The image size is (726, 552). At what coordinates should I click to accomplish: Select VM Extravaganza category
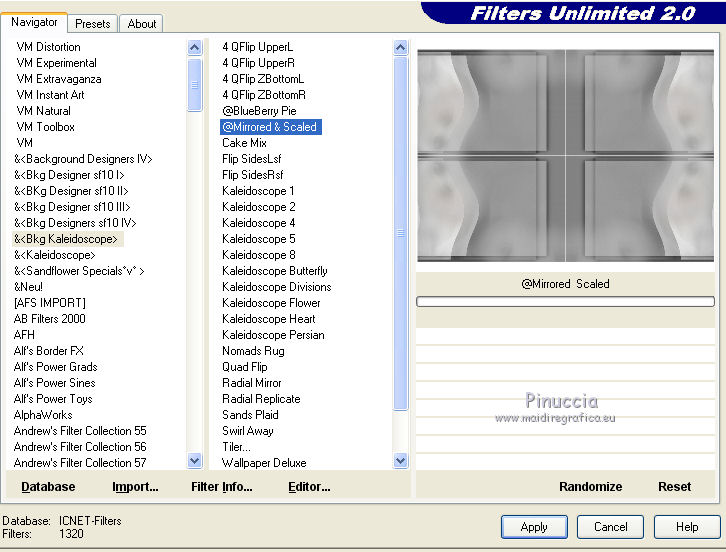pyautogui.click(x=59, y=79)
